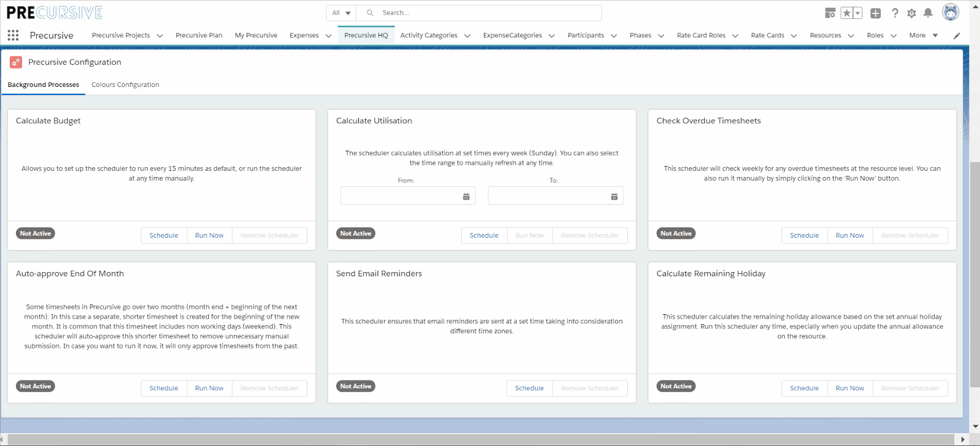Image resolution: width=980 pixels, height=446 pixels.
Task: Expand the Activity Categories chevron
Action: [467, 36]
